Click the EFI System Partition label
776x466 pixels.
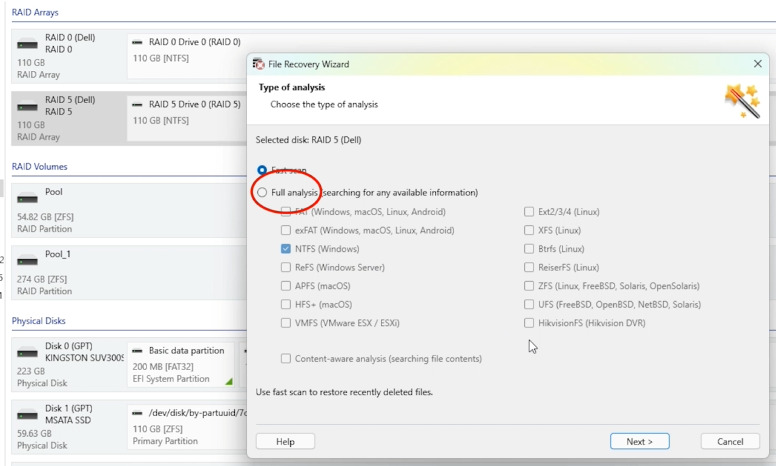pyautogui.click(x=171, y=379)
